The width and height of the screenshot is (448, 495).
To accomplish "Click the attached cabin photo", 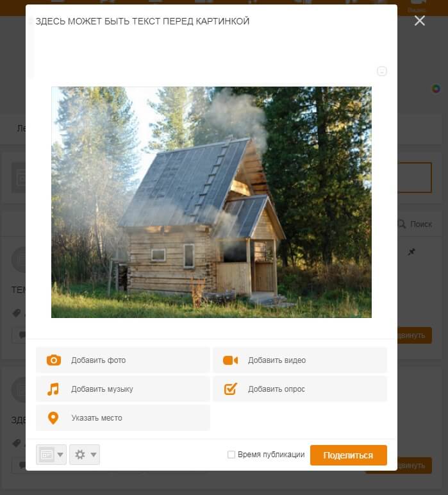I will [x=212, y=202].
